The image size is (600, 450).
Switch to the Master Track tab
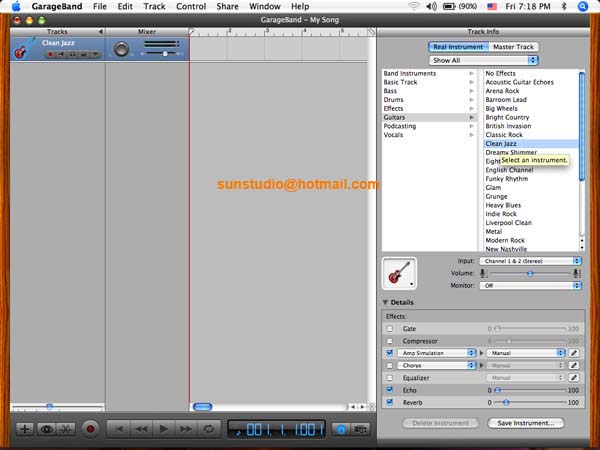click(x=513, y=47)
